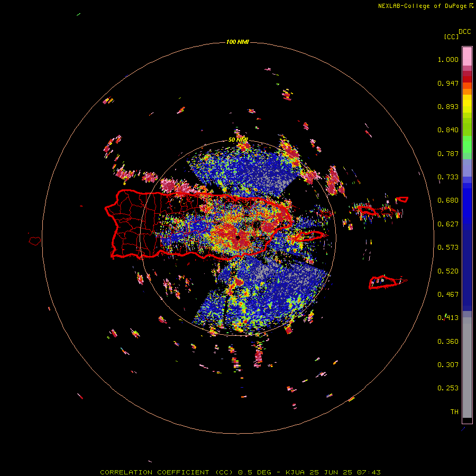Pick the pink swatch at top of color scale
This screenshot has height=476, width=476.
tap(467, 57)
